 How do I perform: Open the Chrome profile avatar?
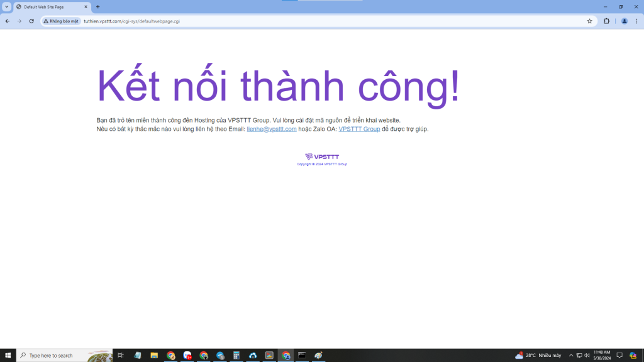pos(625,21)
